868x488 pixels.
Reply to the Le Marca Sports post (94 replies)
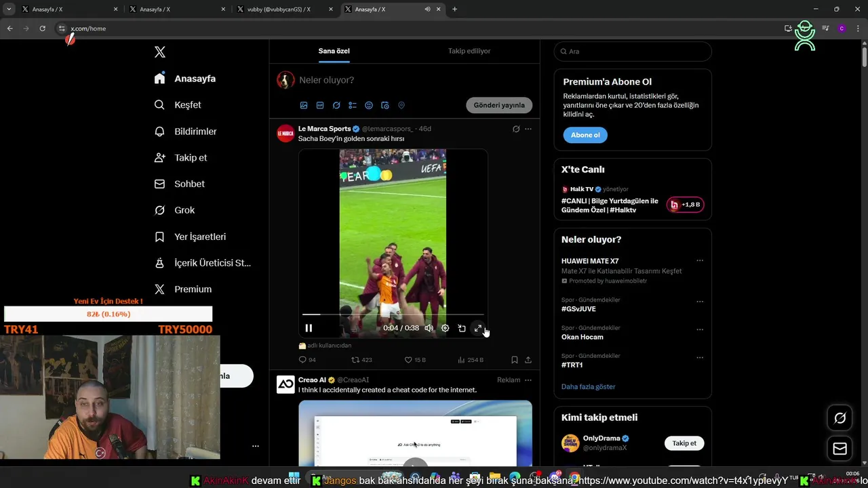coord(307,360)
